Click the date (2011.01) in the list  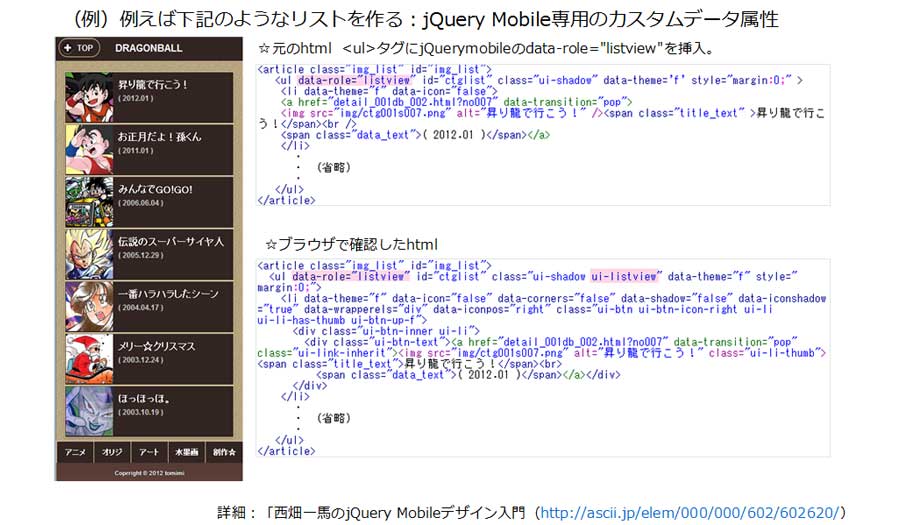(135, 151)
